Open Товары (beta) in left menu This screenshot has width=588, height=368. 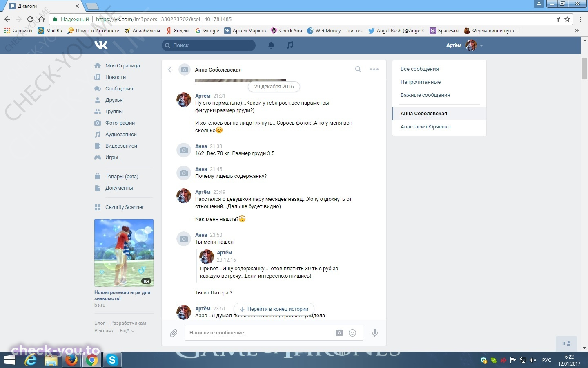[x=122, y=176]
